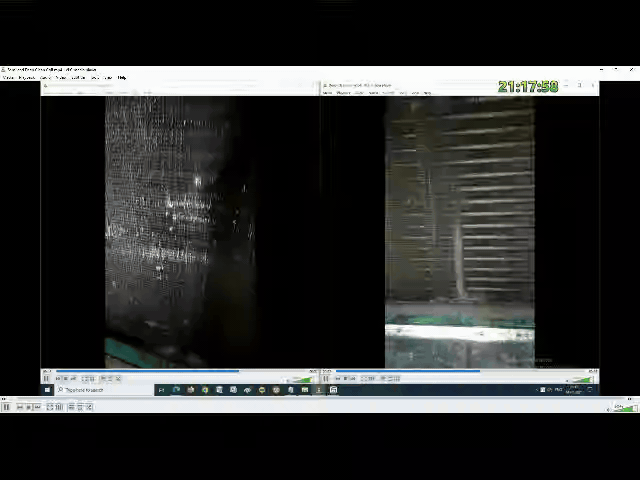
Task: Click the outer VLC next media button
Action: pos(38,407)
